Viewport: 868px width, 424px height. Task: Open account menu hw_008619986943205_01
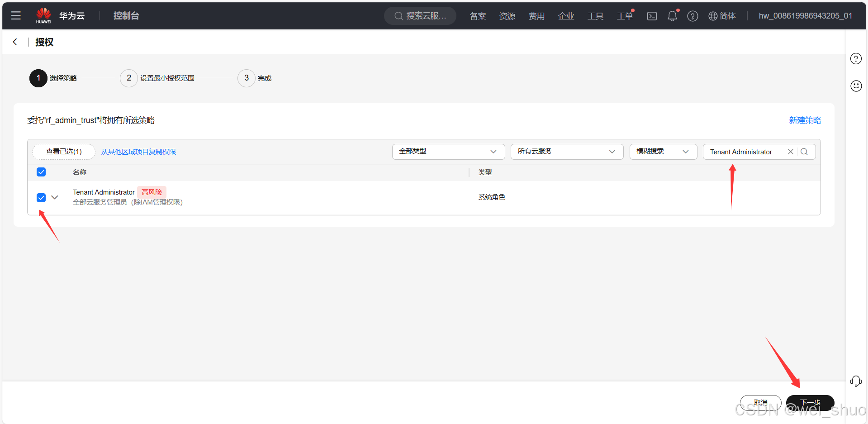tap(805, 16)
